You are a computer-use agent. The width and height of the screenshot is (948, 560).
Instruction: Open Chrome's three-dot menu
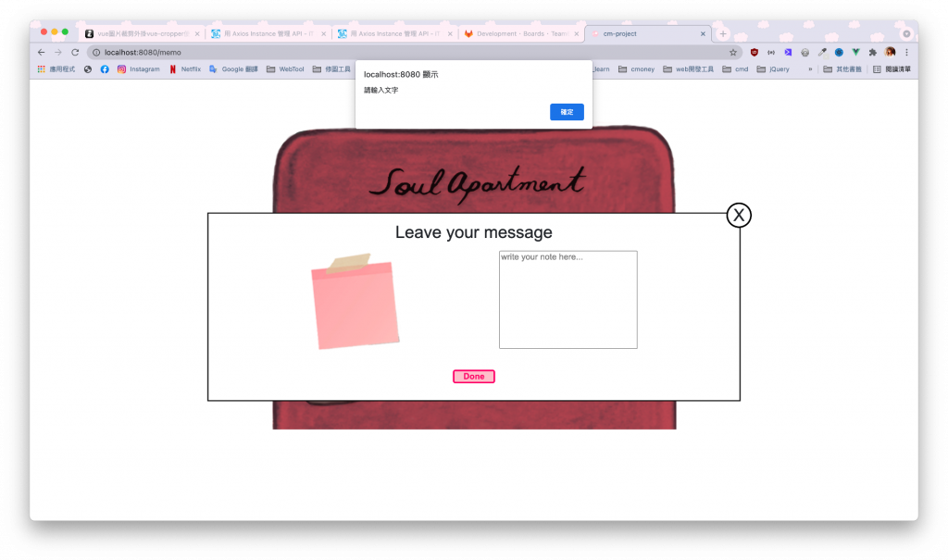(906, 52)
